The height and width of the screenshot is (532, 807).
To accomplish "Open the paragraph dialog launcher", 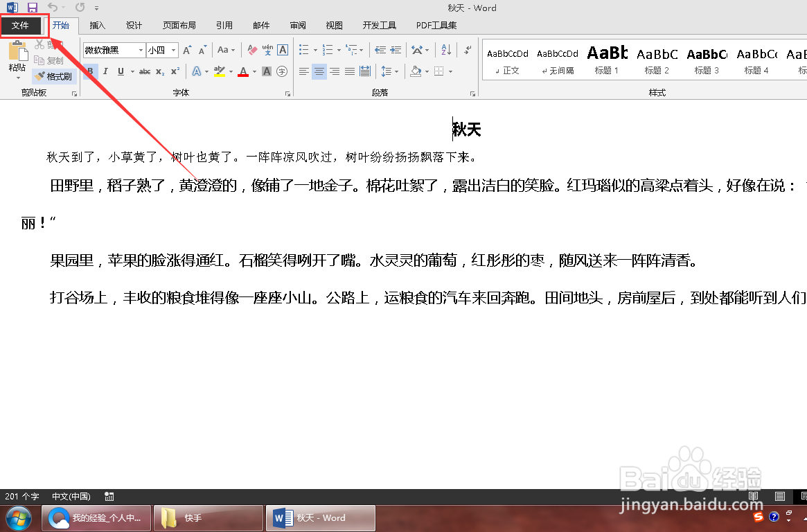I will (x=472, y=94).
